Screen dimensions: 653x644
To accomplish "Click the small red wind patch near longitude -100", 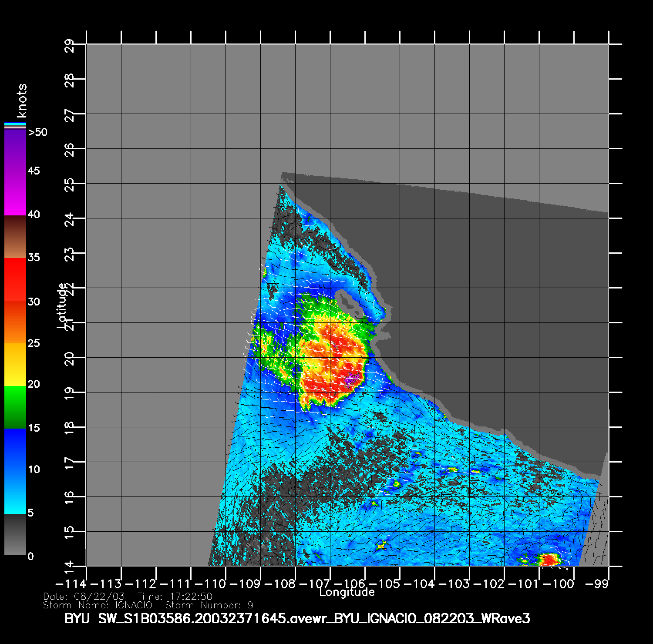I will tap(549, 559).
